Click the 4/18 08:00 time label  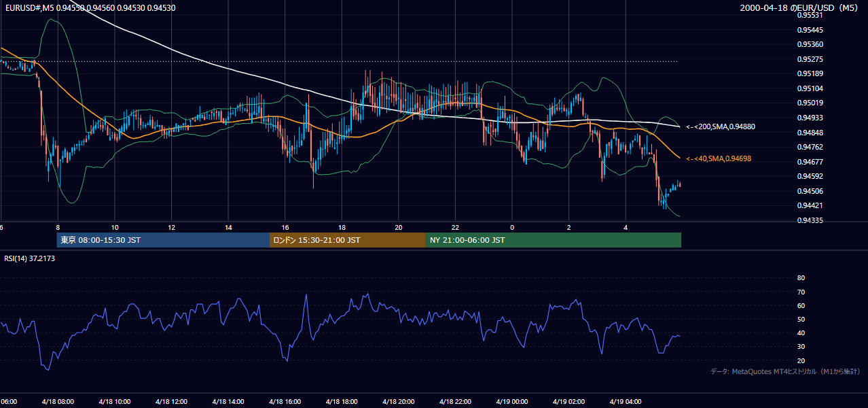[x=58, y=401]
